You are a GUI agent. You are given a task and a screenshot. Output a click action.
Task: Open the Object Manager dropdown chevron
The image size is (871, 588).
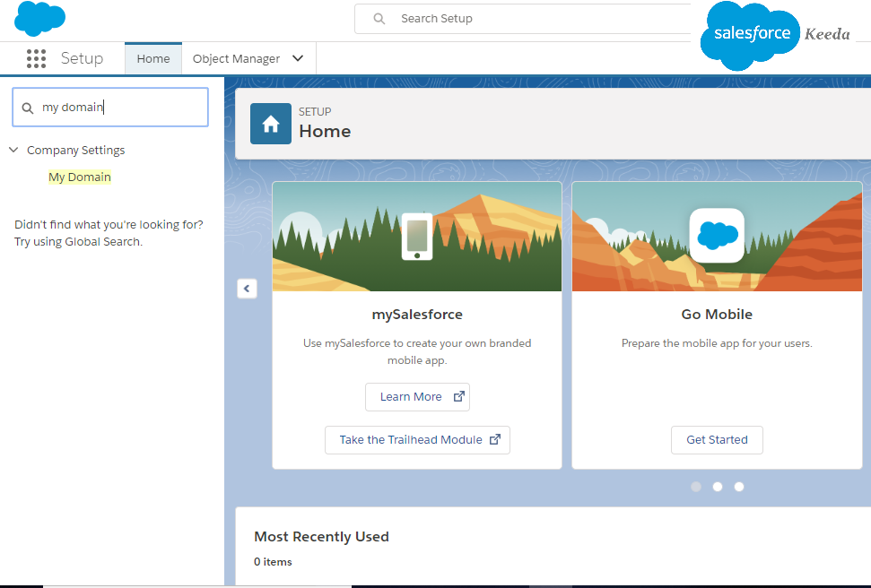pyautogui.click(x=298, y=57)
